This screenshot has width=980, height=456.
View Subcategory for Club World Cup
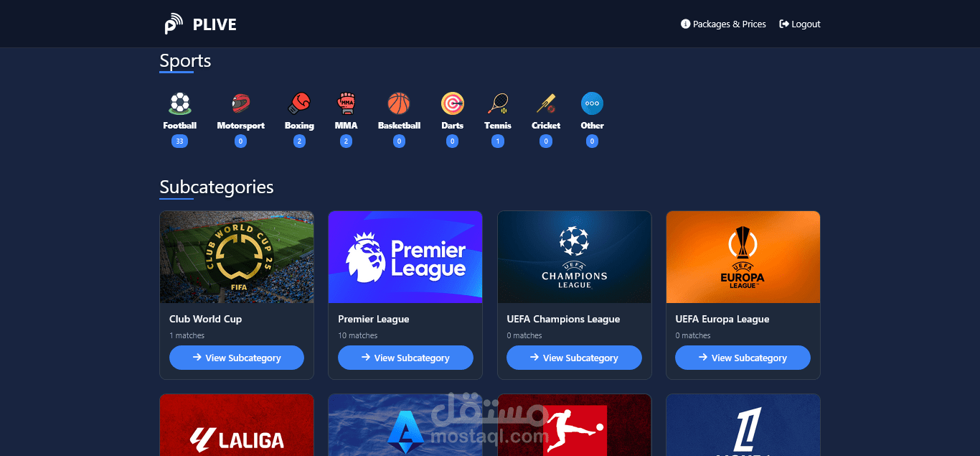tap(237, 358)
